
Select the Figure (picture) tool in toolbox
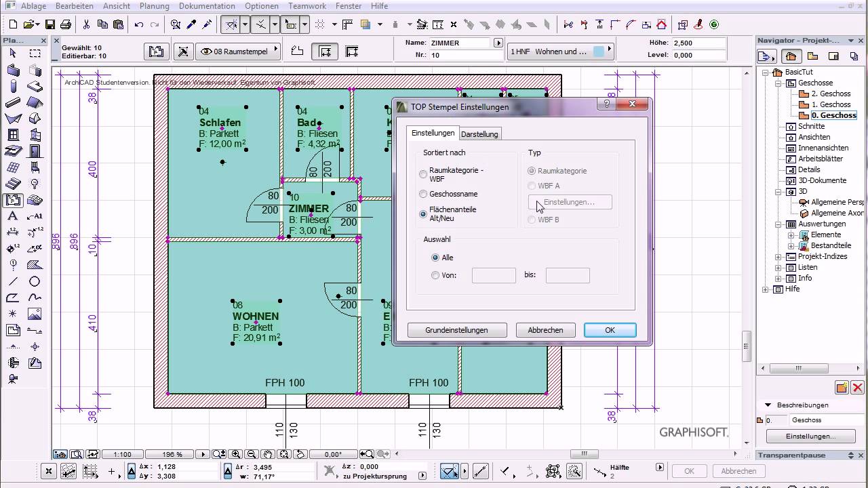click(35, 314)
